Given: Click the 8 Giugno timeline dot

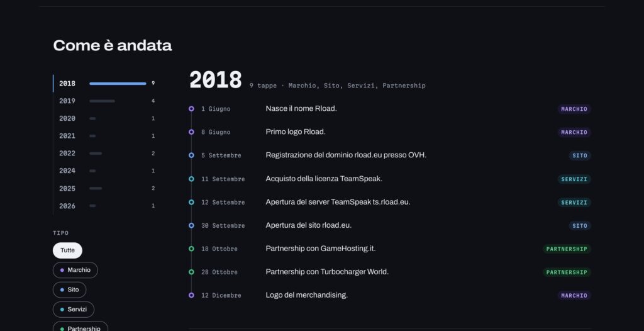Looking at the screenshot, I should pos(191,132).
